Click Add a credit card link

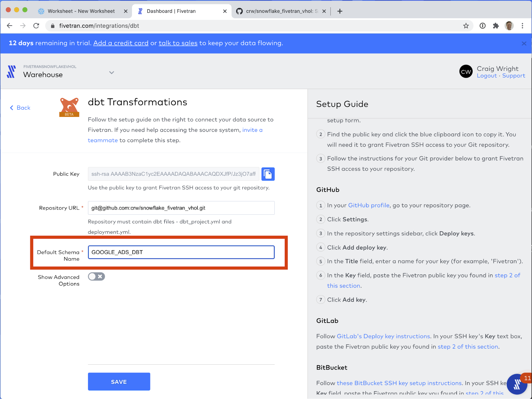tap(121, 43)
